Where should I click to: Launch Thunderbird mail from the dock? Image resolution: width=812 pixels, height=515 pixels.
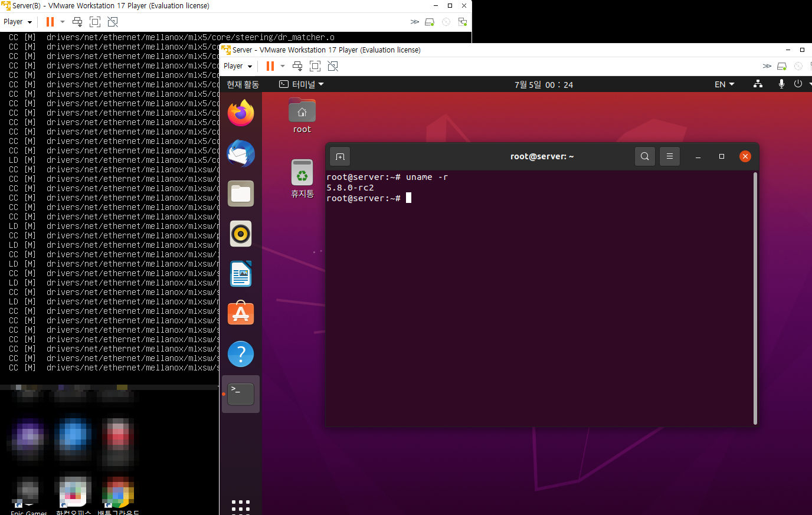tap(241, 153)
